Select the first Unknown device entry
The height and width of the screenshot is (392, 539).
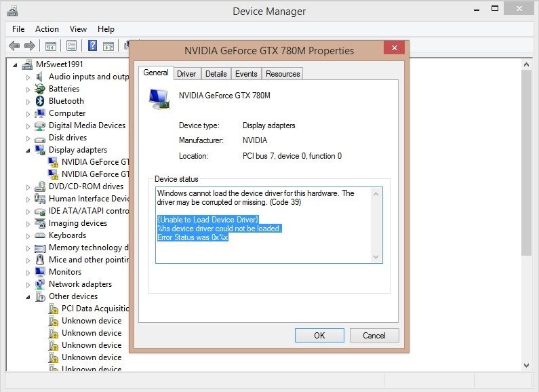[x=85, y=321]
